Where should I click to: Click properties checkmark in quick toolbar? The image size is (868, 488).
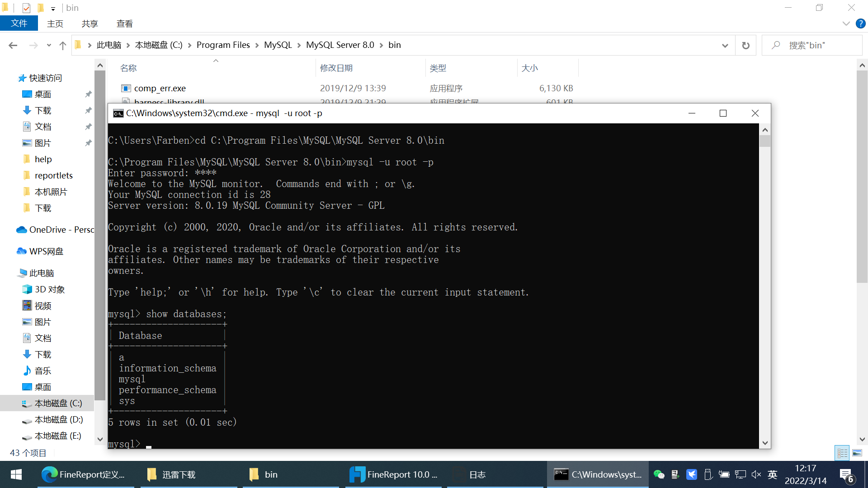point(26,8)
